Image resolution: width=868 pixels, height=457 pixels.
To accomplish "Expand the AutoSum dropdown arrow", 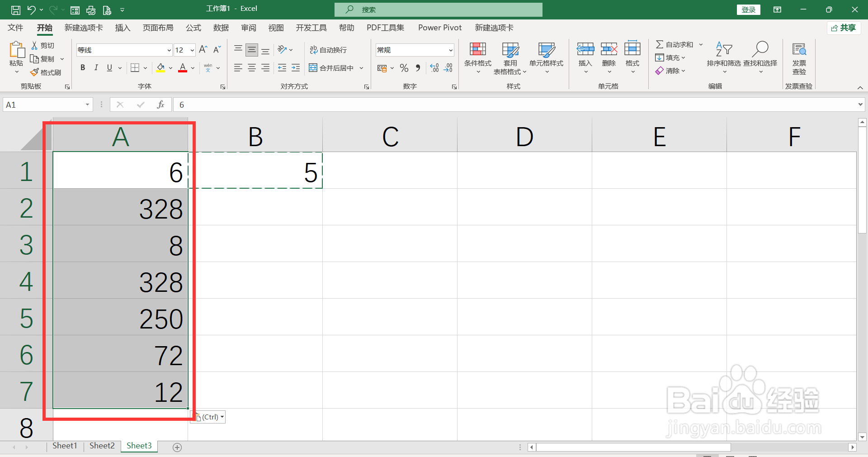I will click(701, 44).
